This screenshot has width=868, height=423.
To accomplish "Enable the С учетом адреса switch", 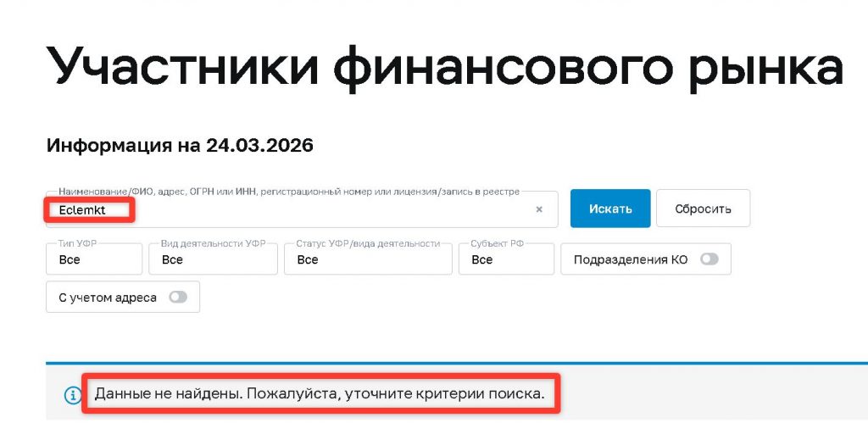I will point(178,298).
